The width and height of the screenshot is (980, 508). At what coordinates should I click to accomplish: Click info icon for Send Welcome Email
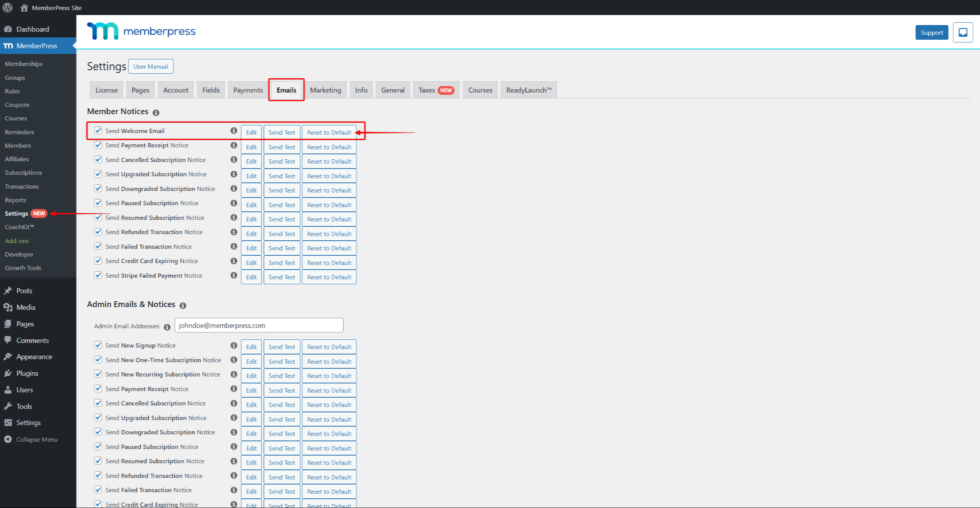tap(234, 131)
